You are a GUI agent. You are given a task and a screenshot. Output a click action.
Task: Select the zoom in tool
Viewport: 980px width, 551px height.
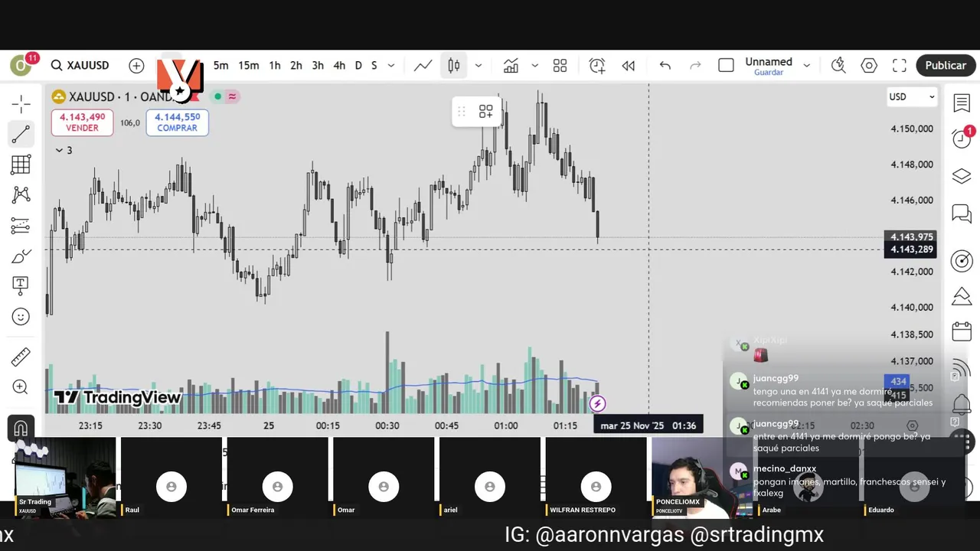[21, 387]
